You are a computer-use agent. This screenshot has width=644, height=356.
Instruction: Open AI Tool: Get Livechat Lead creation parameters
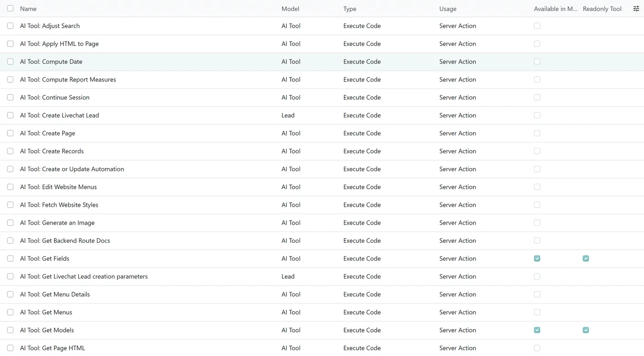(x=84, y=277)
